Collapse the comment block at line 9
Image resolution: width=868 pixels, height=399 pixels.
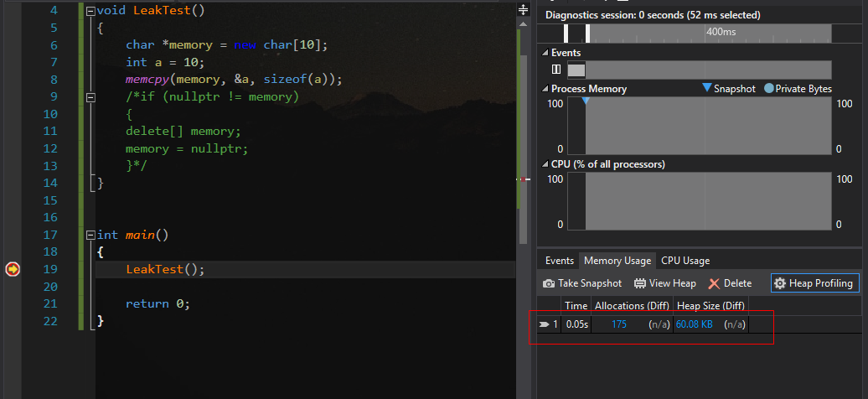90,97
